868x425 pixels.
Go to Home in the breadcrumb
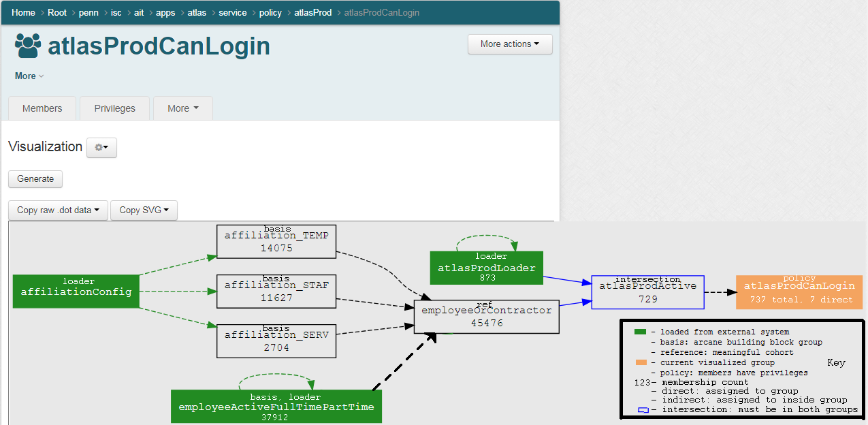[x=23, y=12]
